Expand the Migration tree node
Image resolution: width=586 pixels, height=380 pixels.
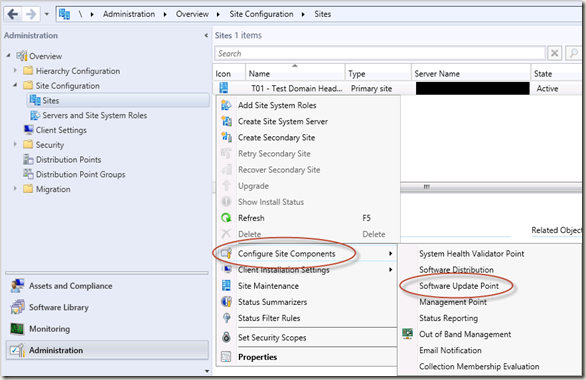15,188
